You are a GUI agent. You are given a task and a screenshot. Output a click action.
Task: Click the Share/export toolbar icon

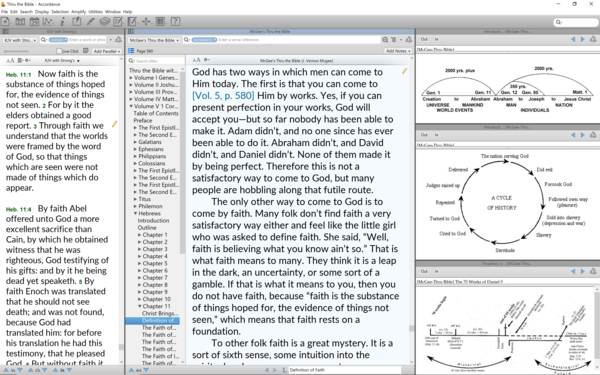click(77, 21)
